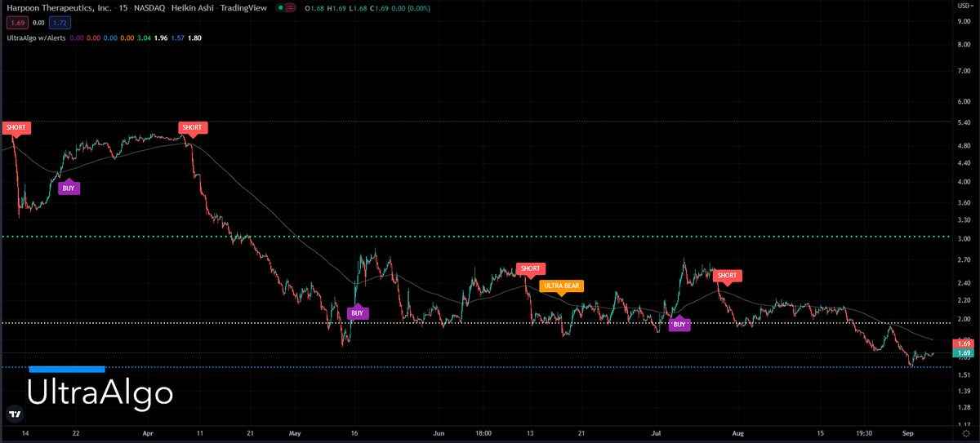The image size is (980, 443).
Task: Click the BUY signal label near March 22
Action: point(69,188)
